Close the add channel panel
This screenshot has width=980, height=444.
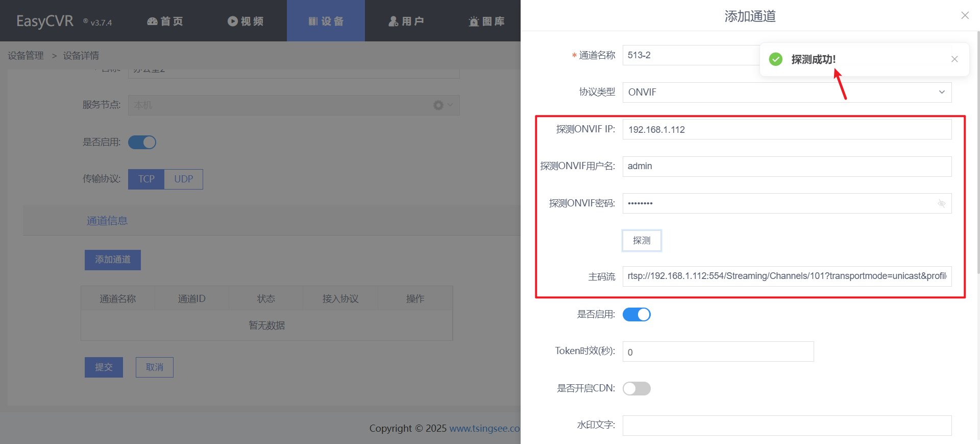tap(965, 15)
